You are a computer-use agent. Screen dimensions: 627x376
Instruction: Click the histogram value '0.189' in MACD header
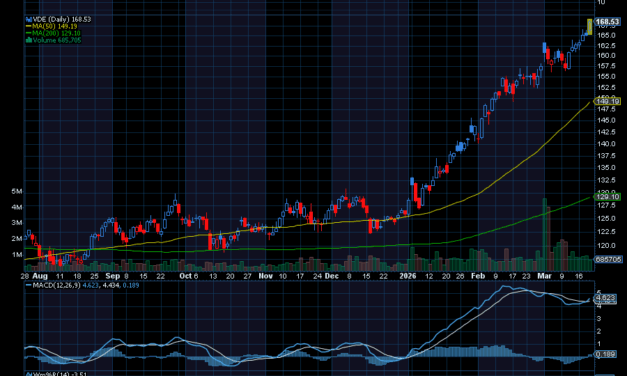coord(131,285)
